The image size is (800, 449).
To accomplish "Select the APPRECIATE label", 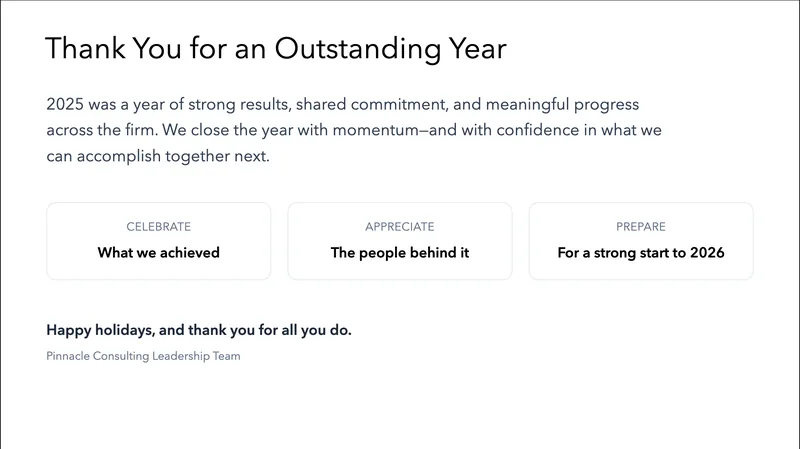I will [399, 227].
